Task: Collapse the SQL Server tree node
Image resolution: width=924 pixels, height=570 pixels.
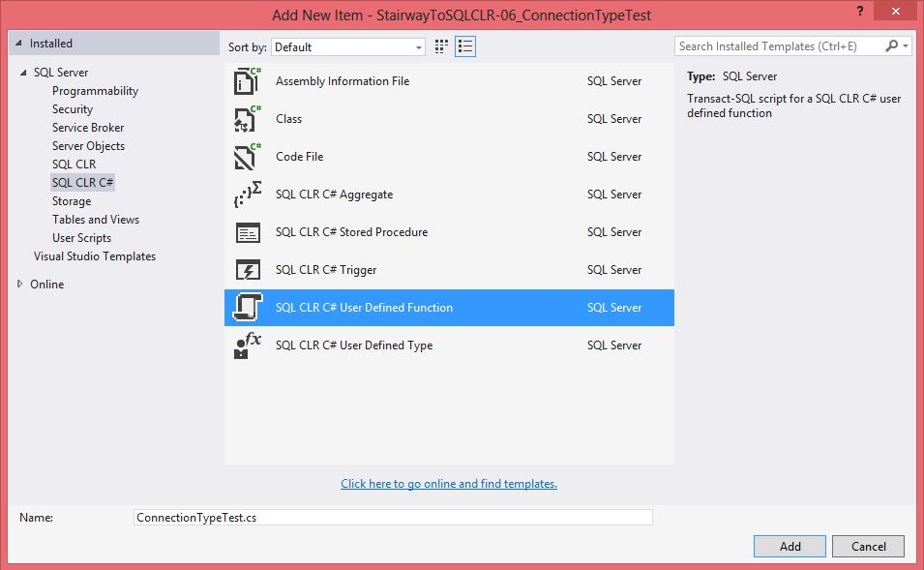Action: pyautogui.click(x=23, y=73)
